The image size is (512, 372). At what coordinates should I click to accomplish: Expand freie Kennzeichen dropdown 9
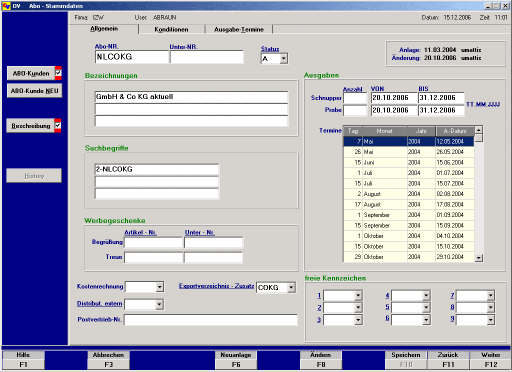coord(491,320)
